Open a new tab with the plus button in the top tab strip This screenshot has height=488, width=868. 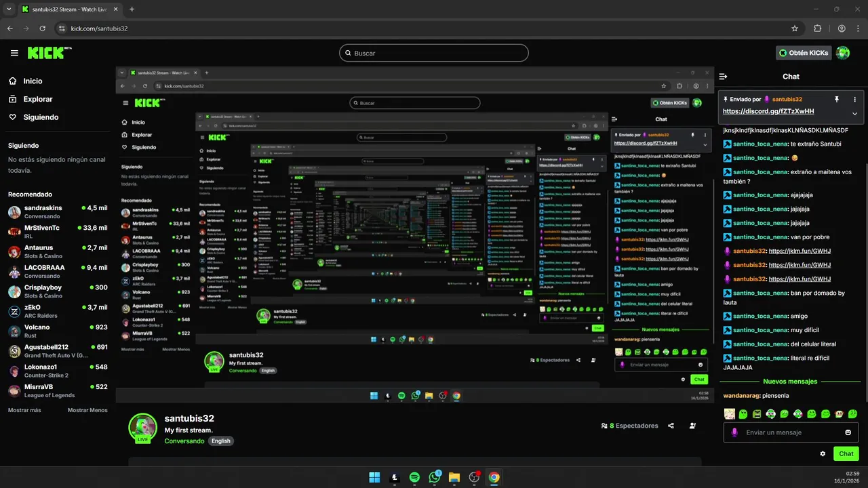tap(132, 9)
